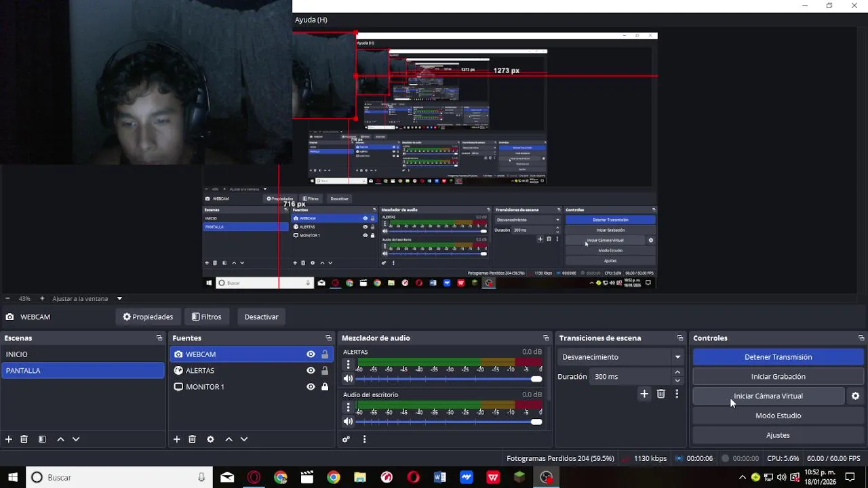868x488 pixels.
Task: Undock the Escenas panel
Action: pos(159,338)
